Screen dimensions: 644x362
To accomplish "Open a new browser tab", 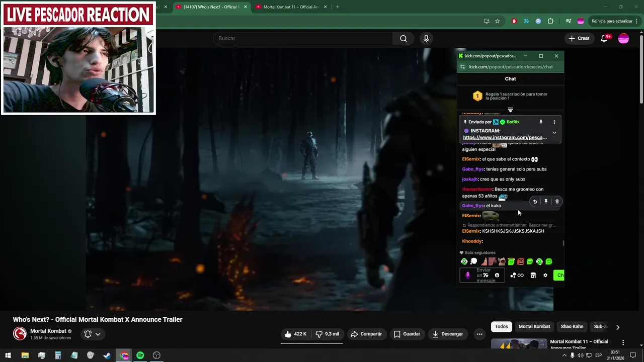I will coord(337,7).
